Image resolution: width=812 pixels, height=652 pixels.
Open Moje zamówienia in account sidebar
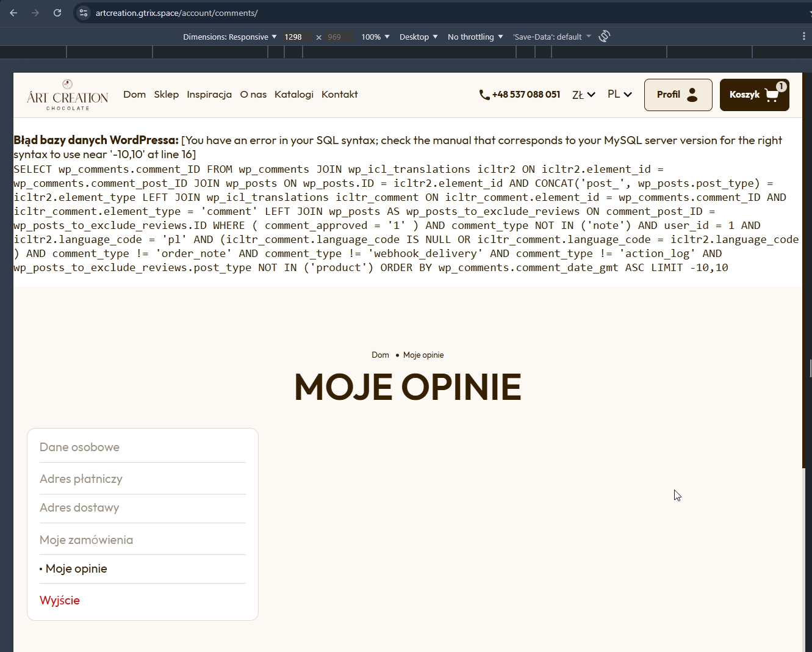(86, 540)
